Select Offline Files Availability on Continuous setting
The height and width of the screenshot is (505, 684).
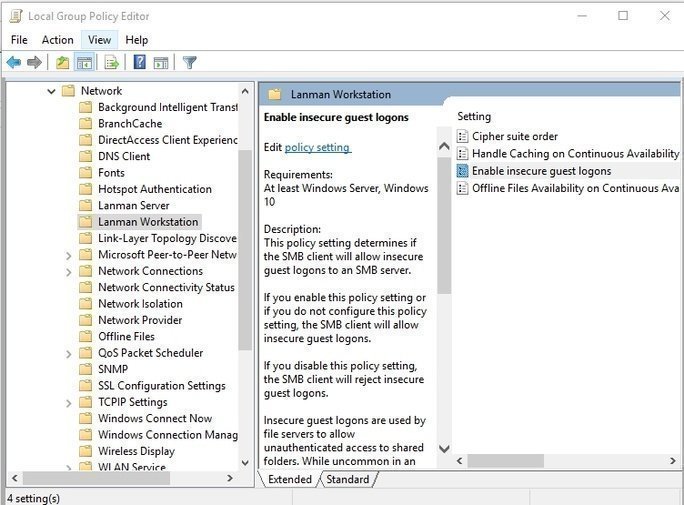(575, 188)
